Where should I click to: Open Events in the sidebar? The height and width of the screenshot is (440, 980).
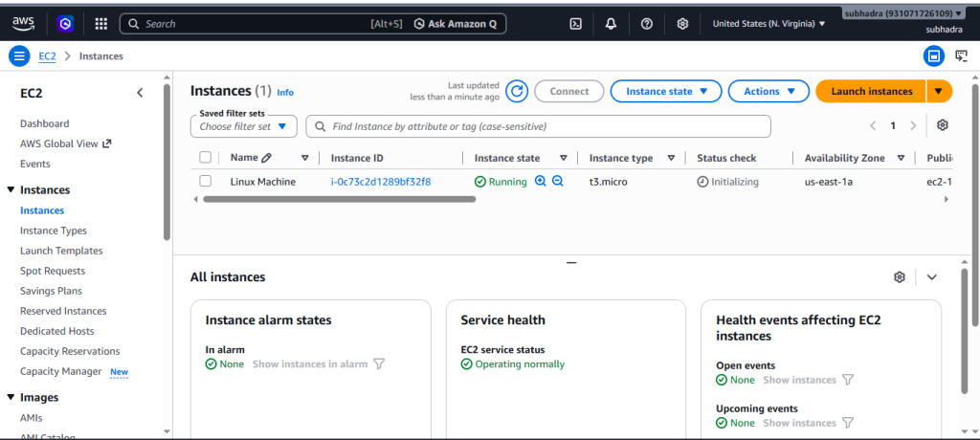coord(35,164)
